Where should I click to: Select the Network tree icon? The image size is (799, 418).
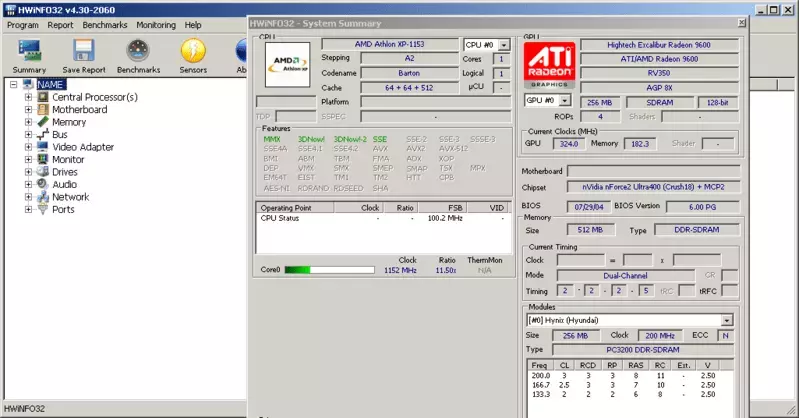[x=43, y=197]
